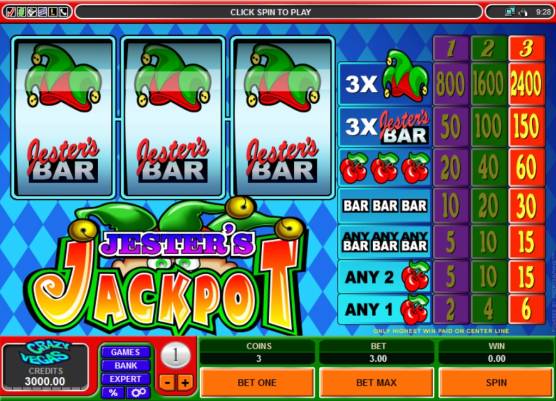Screen dimensions: 556x401
Task: Select the 1-coin payout column header
Action: [x=451, y=48]
